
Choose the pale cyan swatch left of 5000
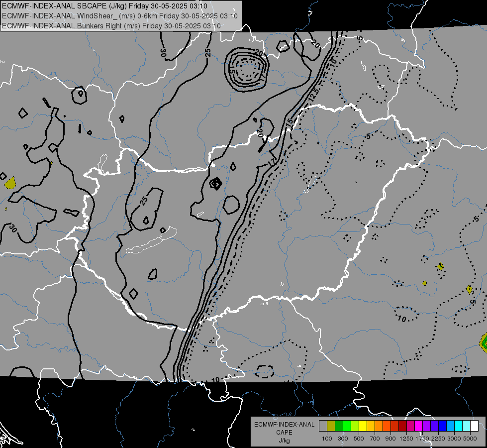point(467,426)
